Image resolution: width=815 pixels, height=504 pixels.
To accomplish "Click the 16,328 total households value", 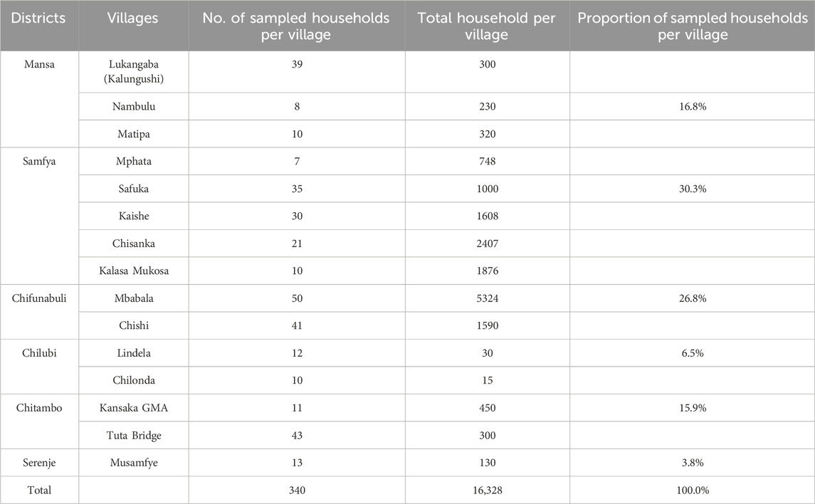I will tap(487, 490).
